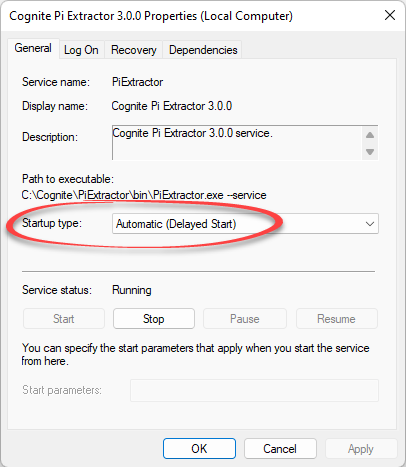
Task: View the Dependencies tab
Action: (203, 50)
